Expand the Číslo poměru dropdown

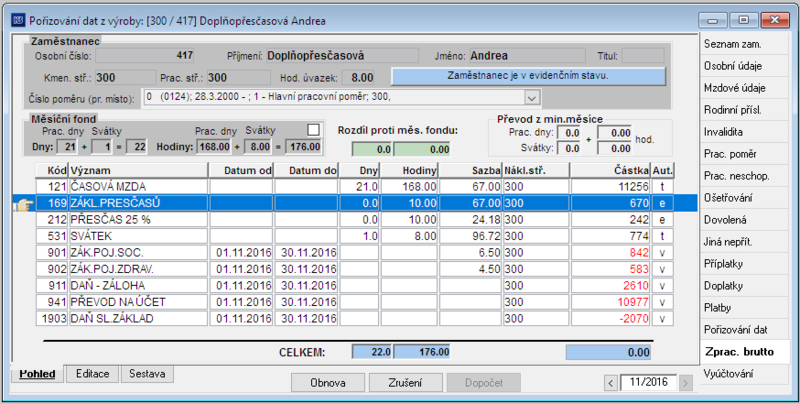[x=532, y=97]
